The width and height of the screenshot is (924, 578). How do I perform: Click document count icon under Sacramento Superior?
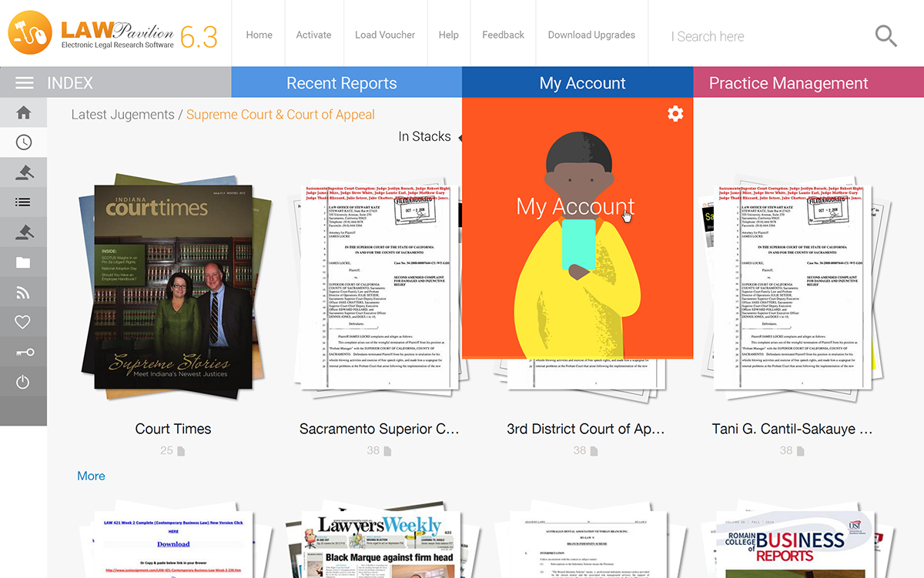pos(388,451)
